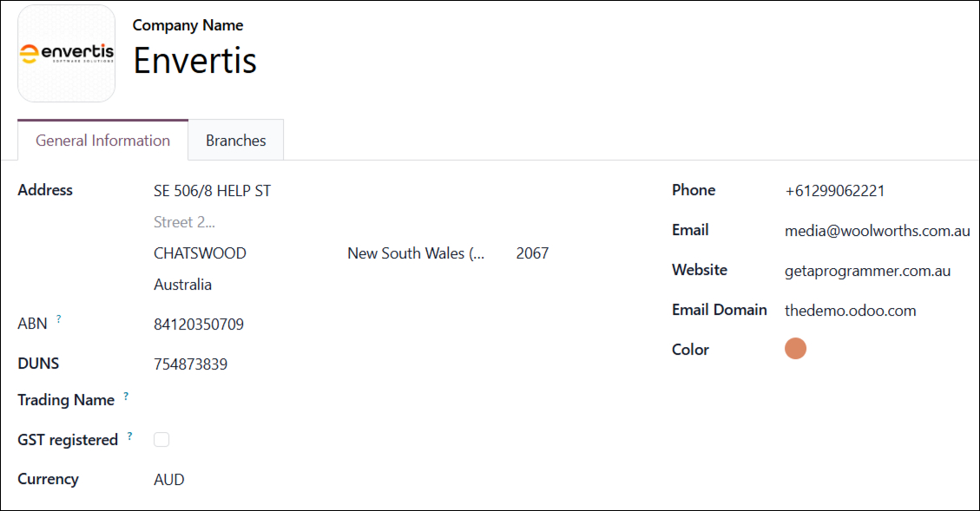The width and height of the screenshot is (980, 511).
Task: Click the ABN help question mark icon
Action: click(59, 318)
